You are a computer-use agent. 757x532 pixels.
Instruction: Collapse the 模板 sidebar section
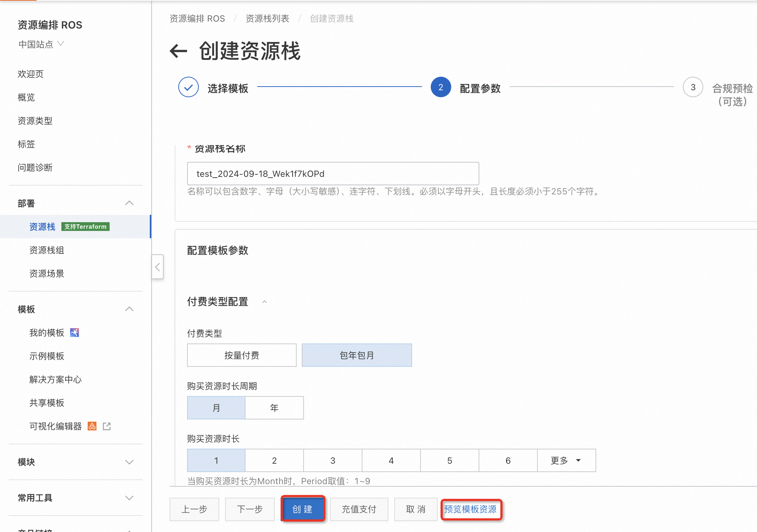click(x=129, y=309)
